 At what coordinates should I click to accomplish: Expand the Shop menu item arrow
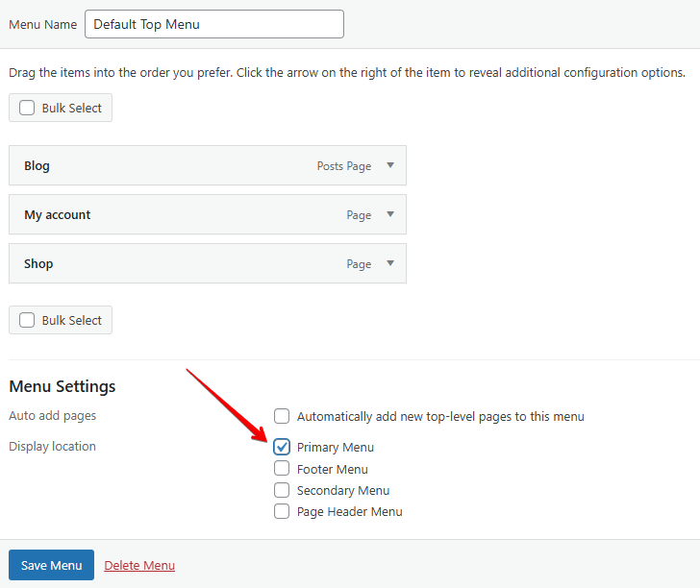point(390,263)
